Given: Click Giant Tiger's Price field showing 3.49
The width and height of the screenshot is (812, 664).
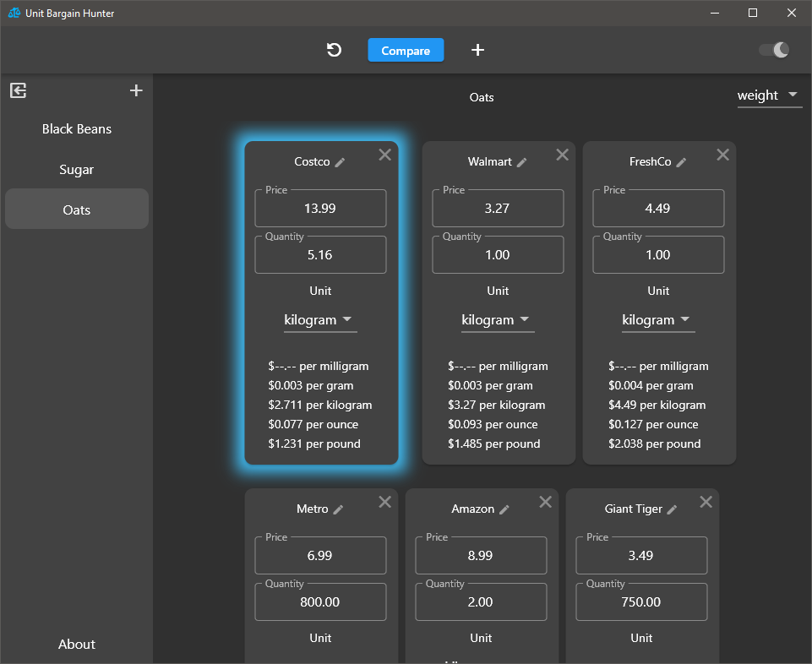Looking at the screenshot, I should 641,555.
